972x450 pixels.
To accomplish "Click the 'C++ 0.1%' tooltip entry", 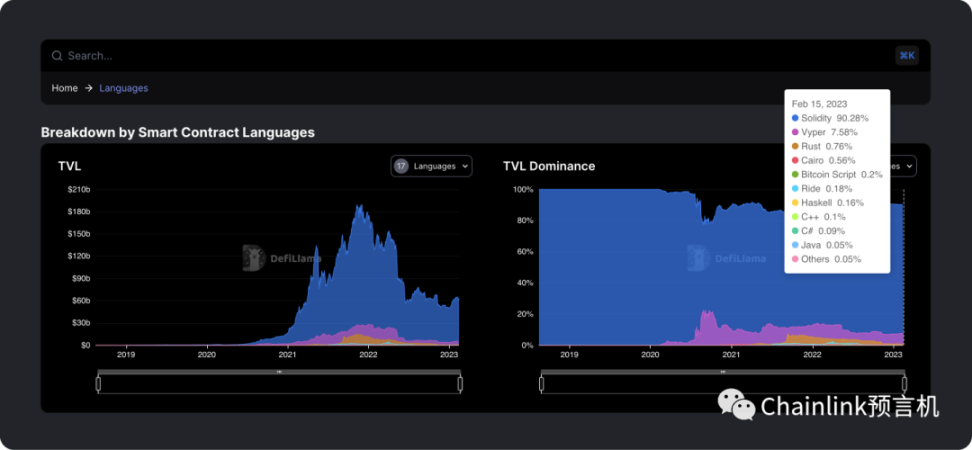I will pyautogui.click(x=818, y=217).
